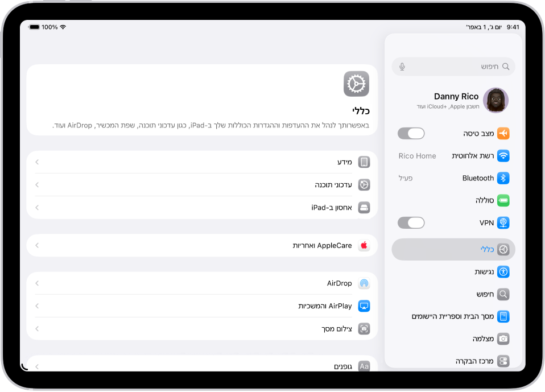Tap the מרכז הבקרה label
The height and width of the screenshot is (392, 545).
(474, 361)
